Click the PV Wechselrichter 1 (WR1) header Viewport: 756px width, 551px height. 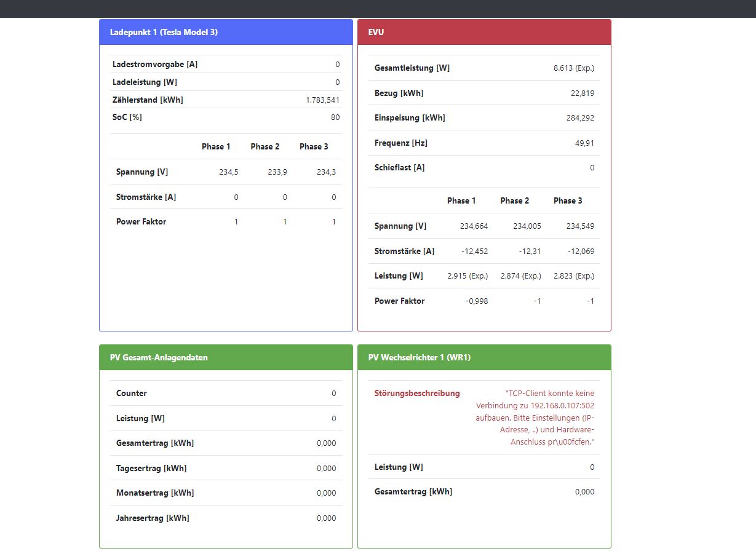pyautogui.click(x=484, y=357)
